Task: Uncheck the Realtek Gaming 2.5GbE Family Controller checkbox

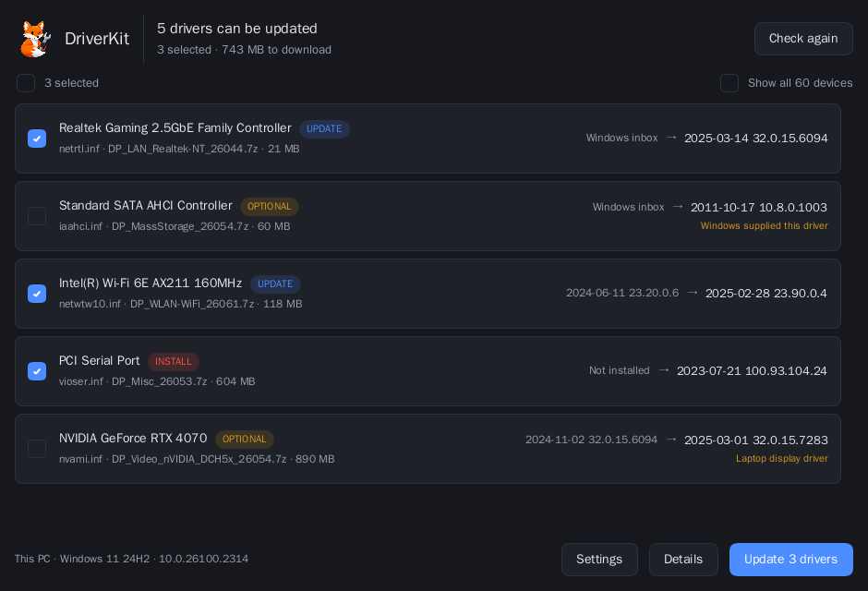Action: 37,139
